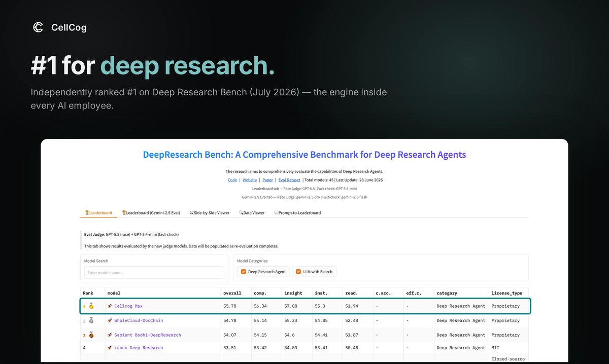The width and height of the screenshot is (609, 364).
Task: Open the Website link
Action: click(x=250, y=179)
